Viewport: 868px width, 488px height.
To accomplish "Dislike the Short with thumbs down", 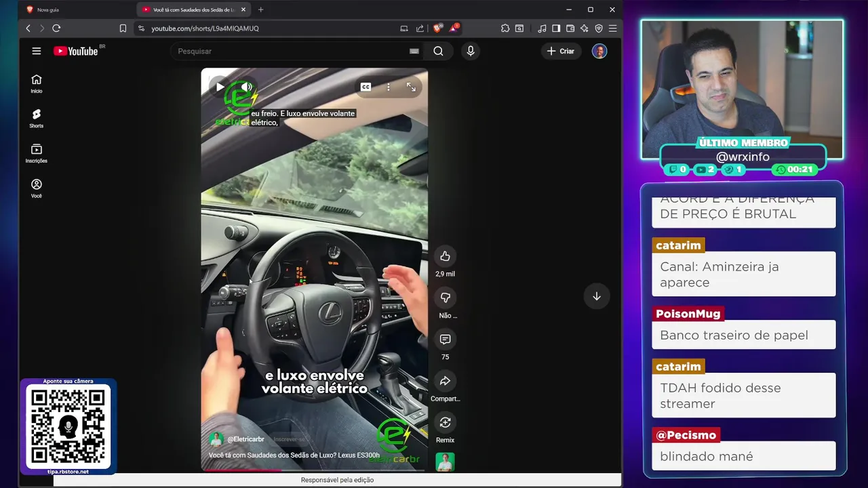I will 445,298.
